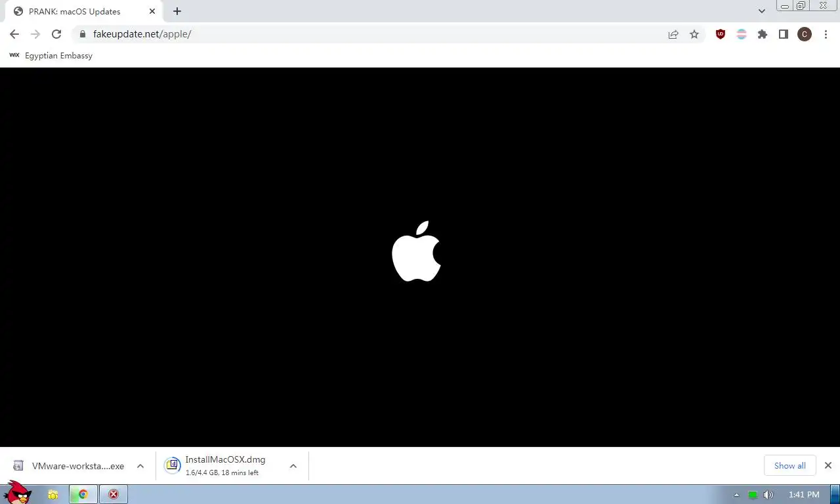Show hidden system tray icons
The width and height of the screenshot is (840, 504).
click(x=736, y=495)
